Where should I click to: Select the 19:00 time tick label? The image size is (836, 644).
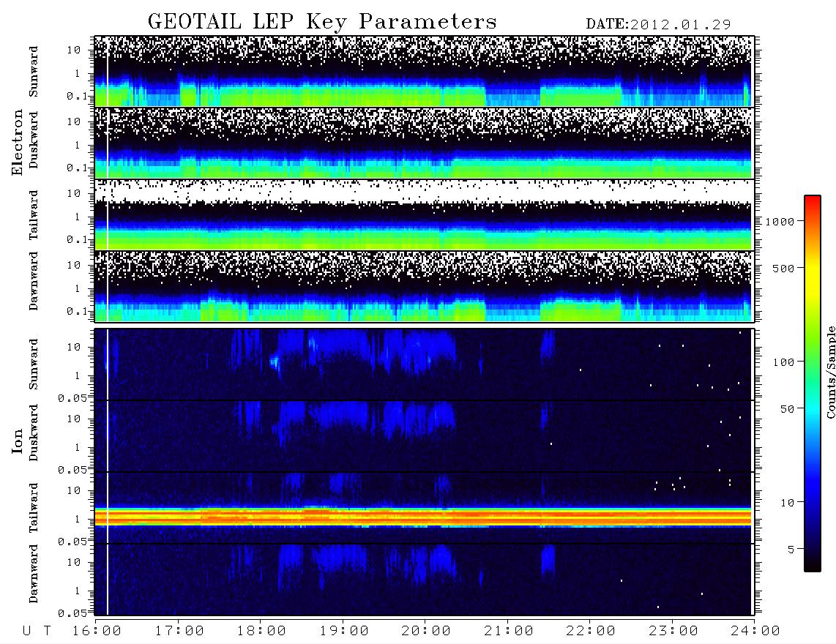tap(344, 631)
